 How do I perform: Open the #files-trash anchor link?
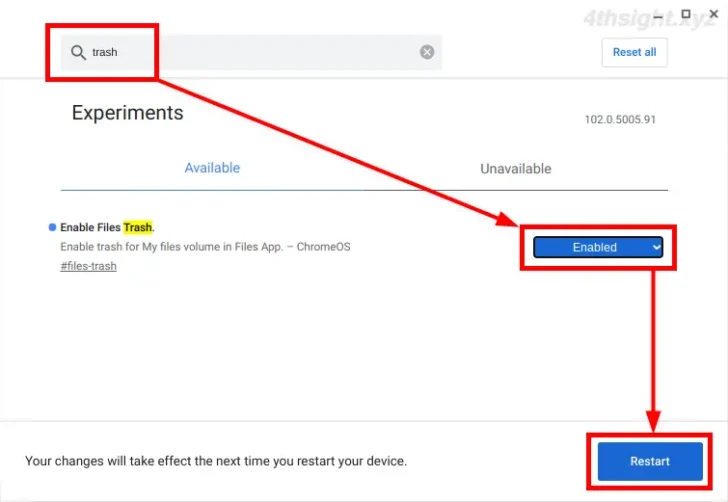point(88,266)
